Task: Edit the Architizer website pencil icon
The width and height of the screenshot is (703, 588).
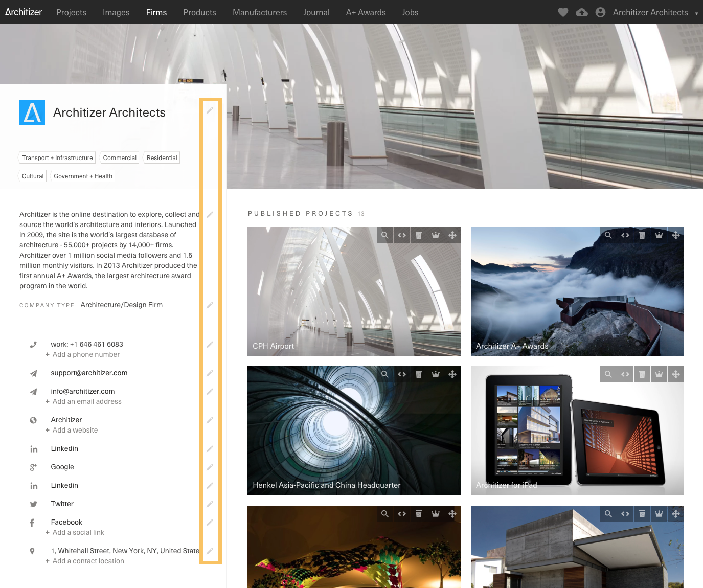Action: [210, 420]
